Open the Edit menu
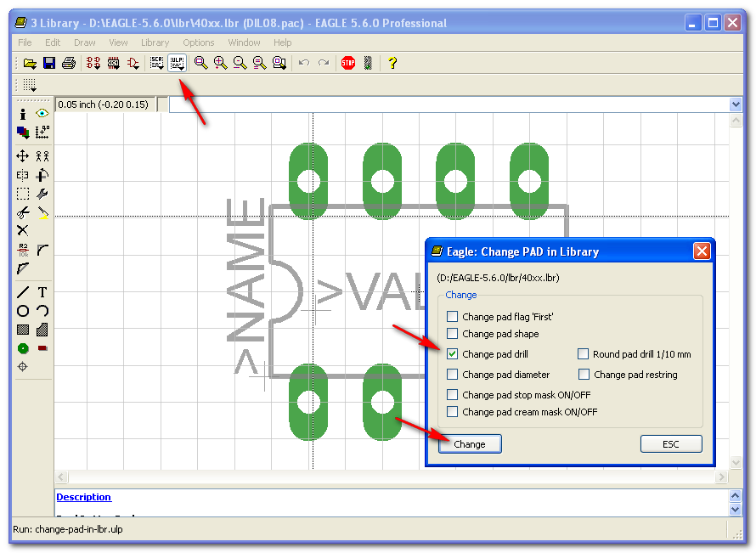756x553 pixels. point(53,42)
